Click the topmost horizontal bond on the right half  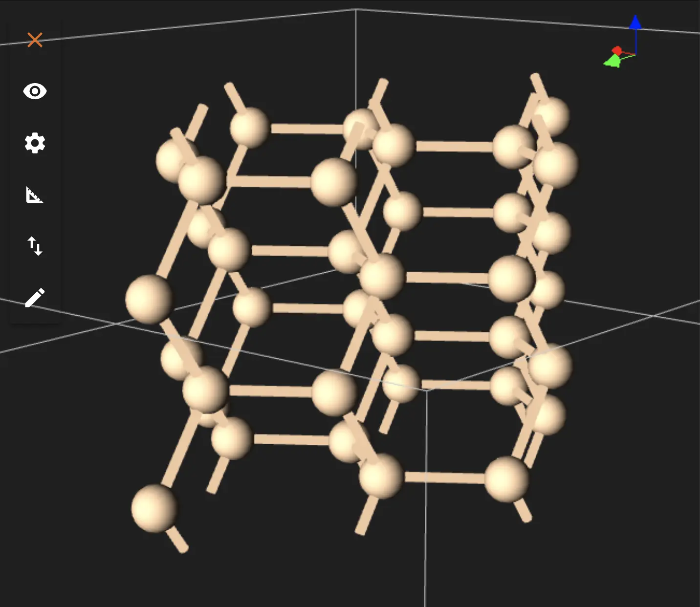click(454, 146)
